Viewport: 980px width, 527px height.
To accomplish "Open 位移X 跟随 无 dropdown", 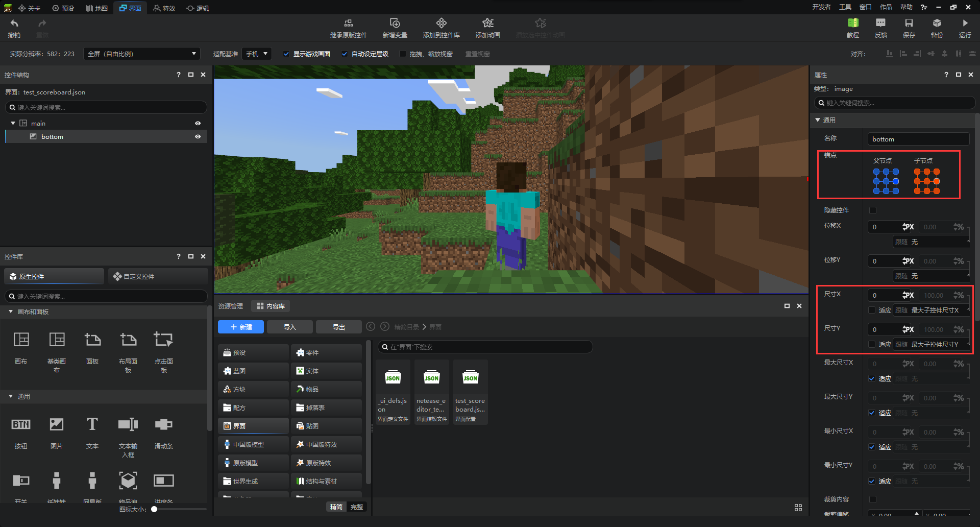I will pyautogui.click(x=931, y=242).
